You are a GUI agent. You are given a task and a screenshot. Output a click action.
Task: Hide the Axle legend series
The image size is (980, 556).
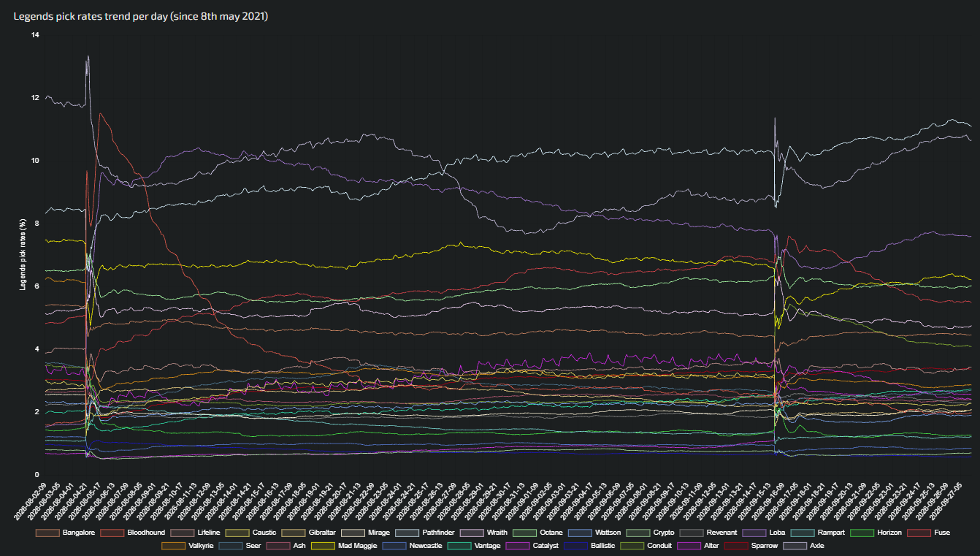pos(803,545)
